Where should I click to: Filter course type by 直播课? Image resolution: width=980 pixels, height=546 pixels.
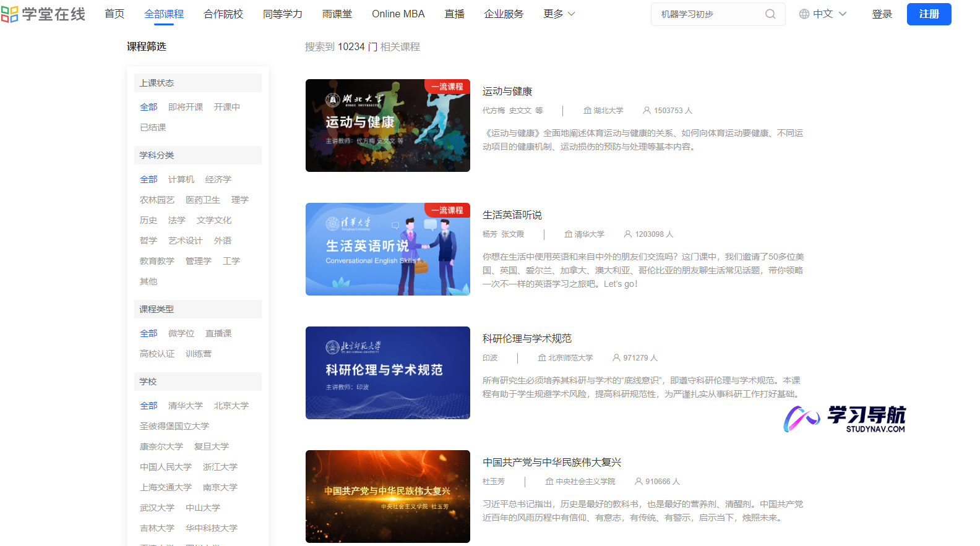(x=218, y=333)
